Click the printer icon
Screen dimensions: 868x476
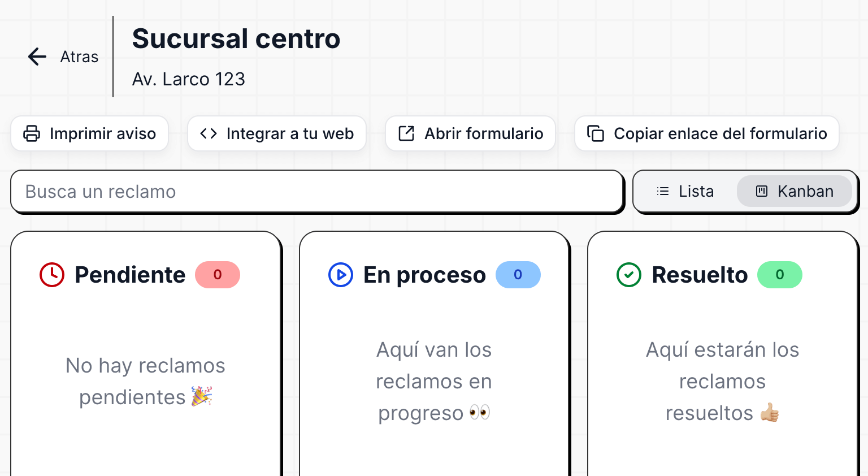[32, 133]
